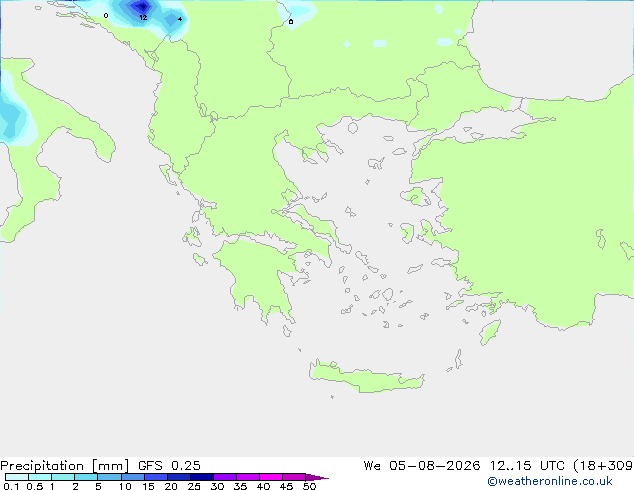Click the '50' legend scale label
Screen dimensions: 634x490
click(309, 486)
